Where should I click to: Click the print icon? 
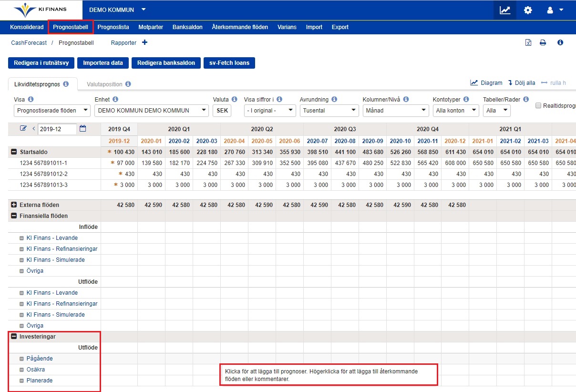coord(543,43)
